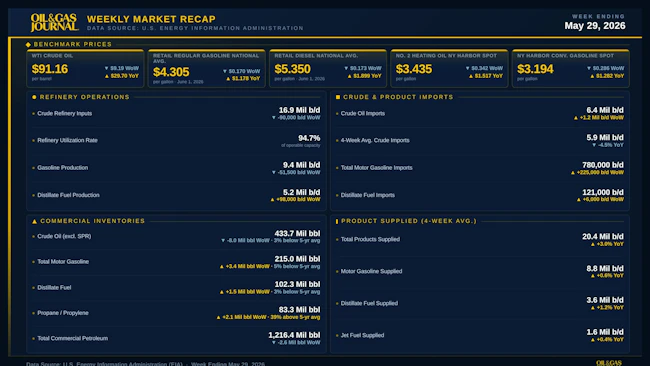Click the 'REFINERY OPERATIONS' section heading

85,97
